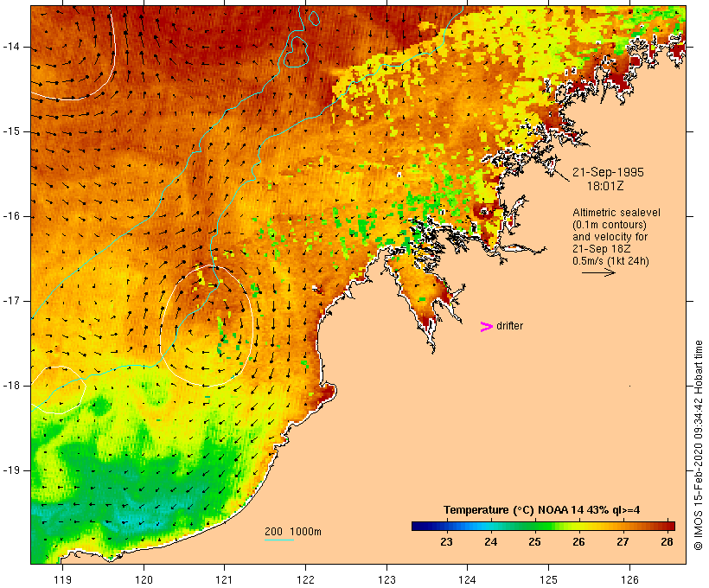
Task: Click the velocity scale reference arrow
Action: [598, 272]
